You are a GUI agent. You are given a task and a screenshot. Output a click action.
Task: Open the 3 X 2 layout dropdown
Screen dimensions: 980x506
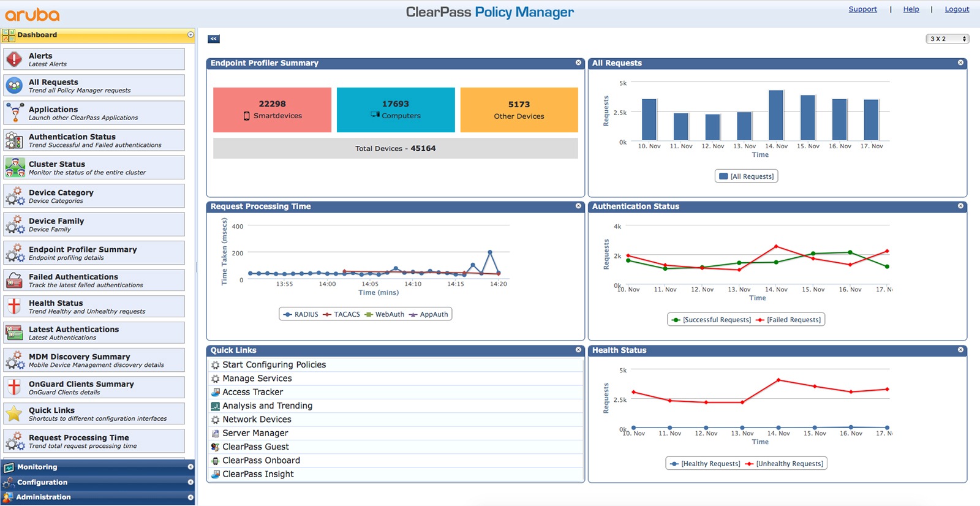[947, 39]
